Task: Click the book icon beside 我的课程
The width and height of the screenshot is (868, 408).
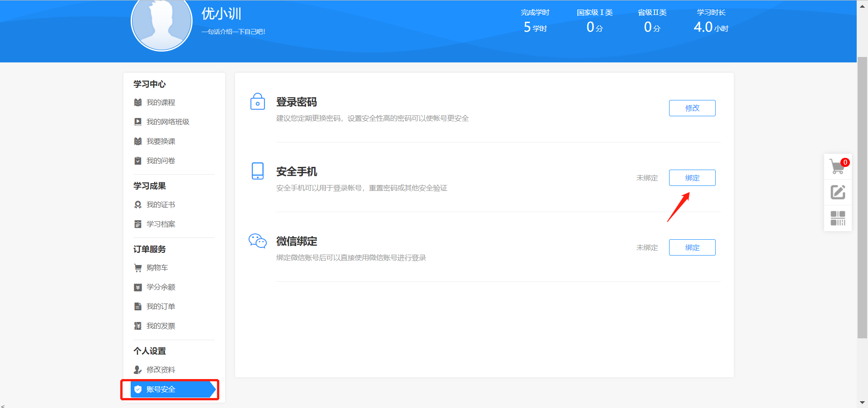Action: coord(138,103)
